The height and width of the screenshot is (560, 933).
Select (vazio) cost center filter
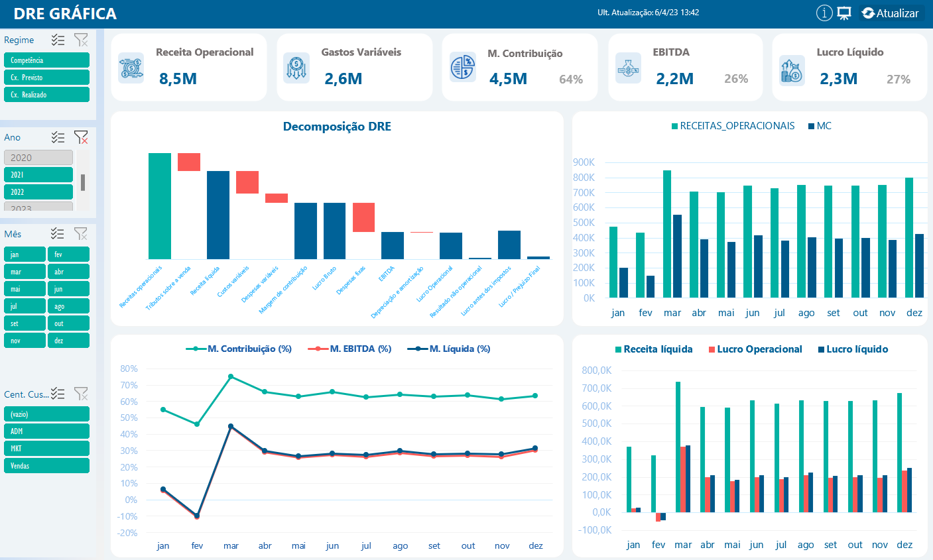(x=46, y=414)
